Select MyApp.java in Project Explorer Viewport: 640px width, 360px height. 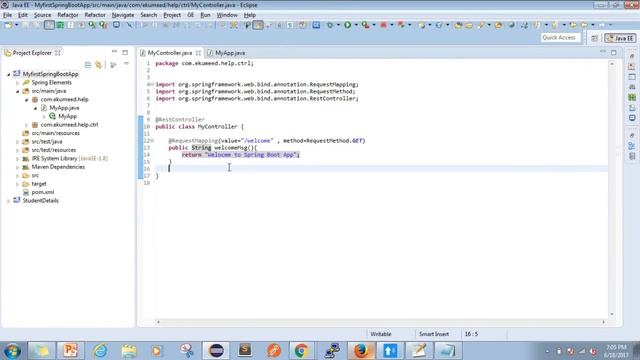(x=64, y=108)
